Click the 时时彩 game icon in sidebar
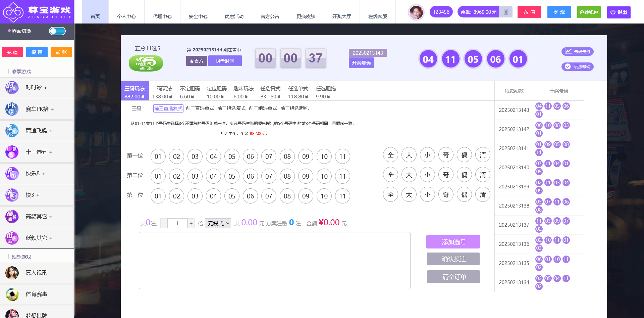 pyautogui.click(x=12, y=88)
